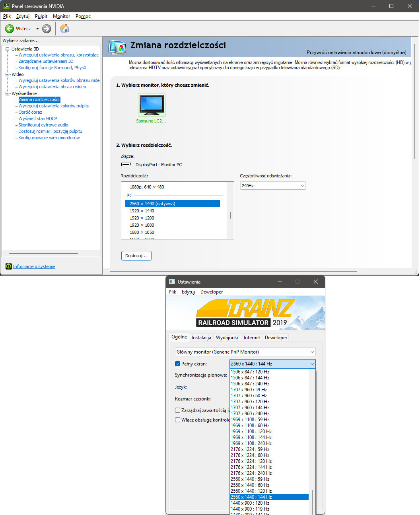Click the green Wstecz back arrow icon
Screen dimensions: 420x515
click(x=10, y=29)
